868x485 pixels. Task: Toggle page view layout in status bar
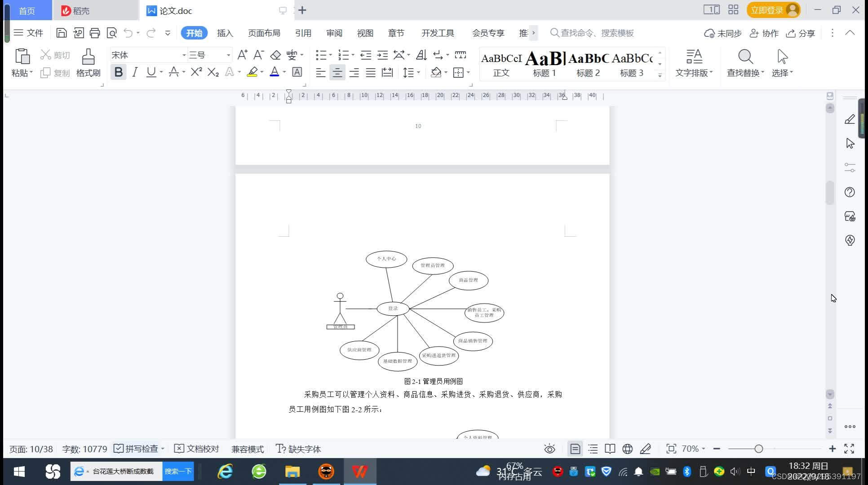tap(575, 449)
